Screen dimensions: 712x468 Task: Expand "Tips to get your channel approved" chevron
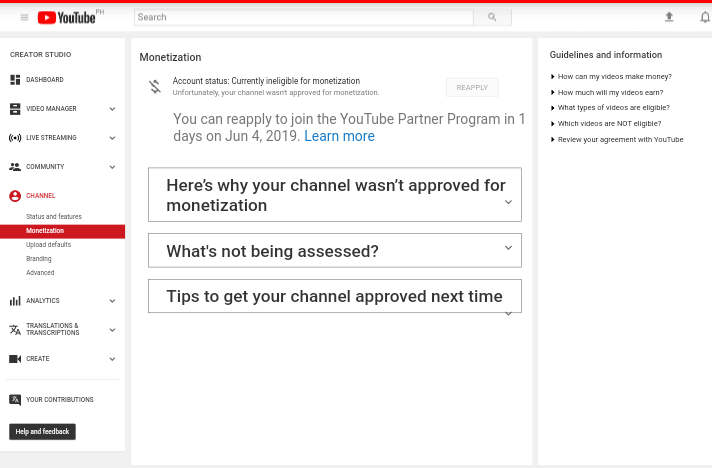coord(509,313)
